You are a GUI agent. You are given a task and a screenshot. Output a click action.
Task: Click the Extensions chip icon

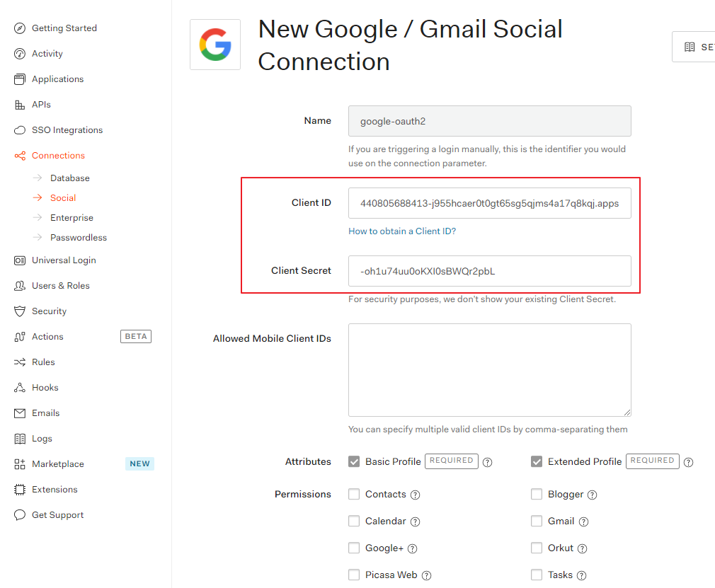click(x=20, y=490)
